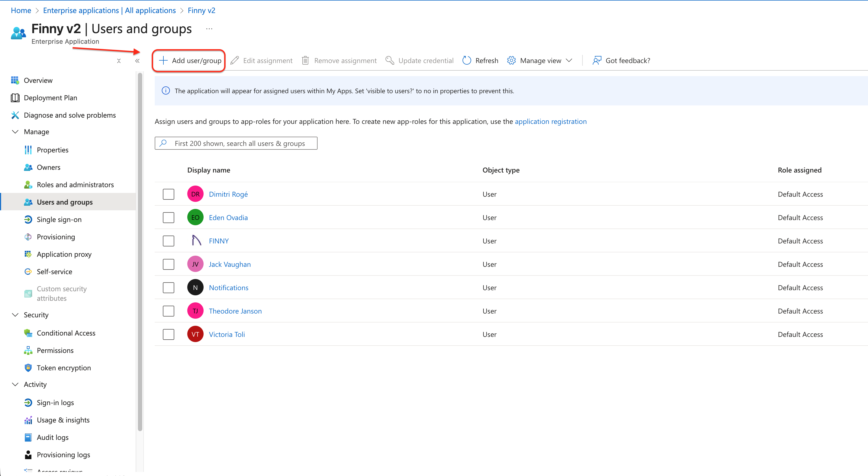Open the Users and groups menu item
The width and height of the screenshot is (868, 476).
(68, 202)
